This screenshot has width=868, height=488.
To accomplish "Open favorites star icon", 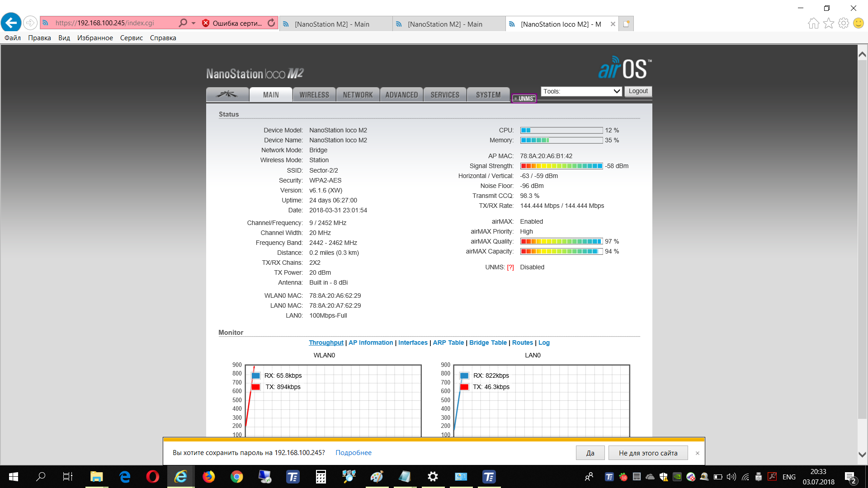I will 828,23.
